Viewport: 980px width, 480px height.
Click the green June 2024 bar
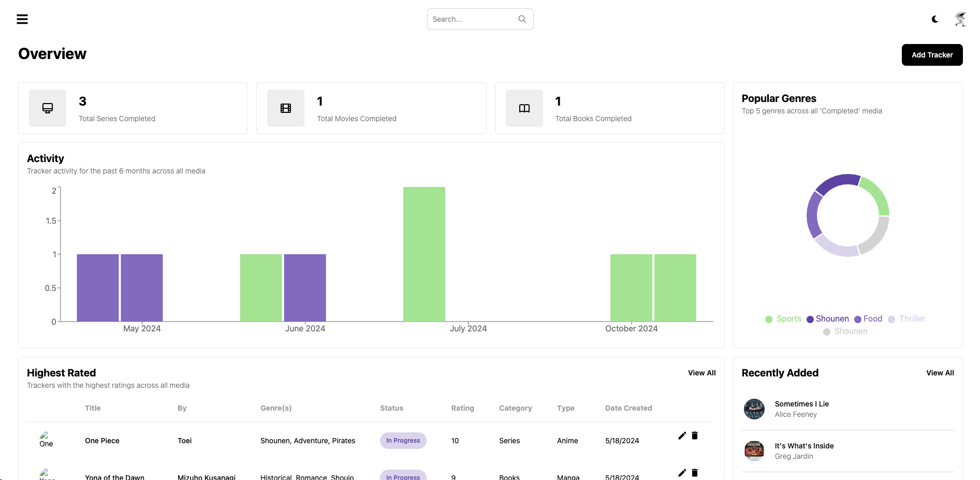point(261,288)
